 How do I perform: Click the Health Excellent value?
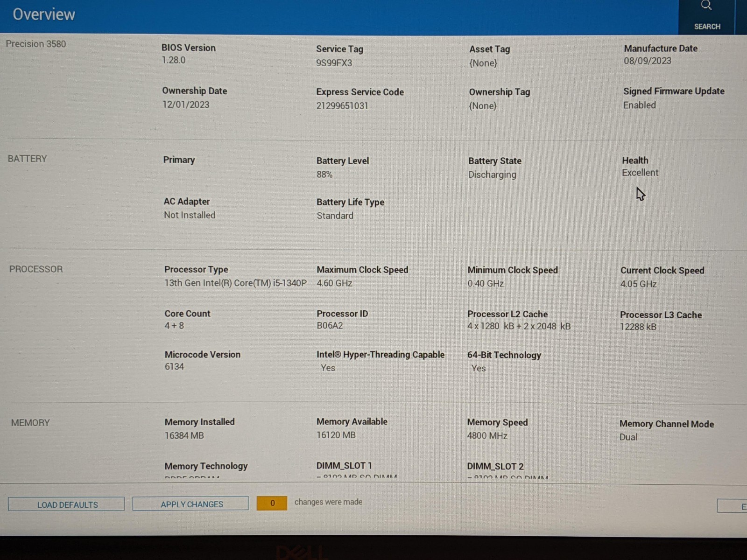640,173
